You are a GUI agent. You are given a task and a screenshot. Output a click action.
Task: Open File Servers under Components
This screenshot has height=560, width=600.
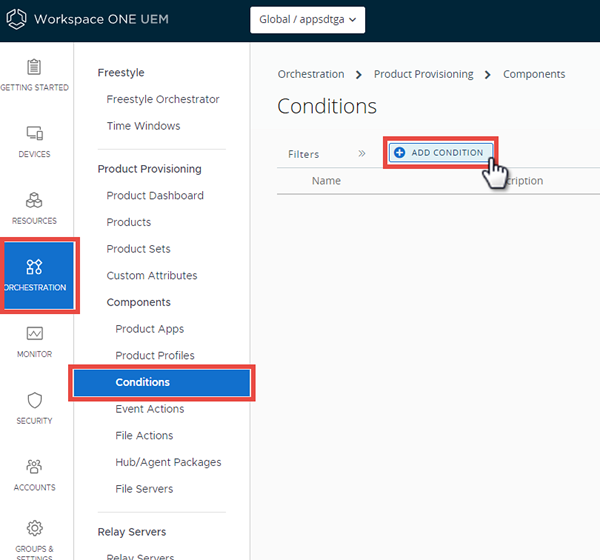pos(144,489)
